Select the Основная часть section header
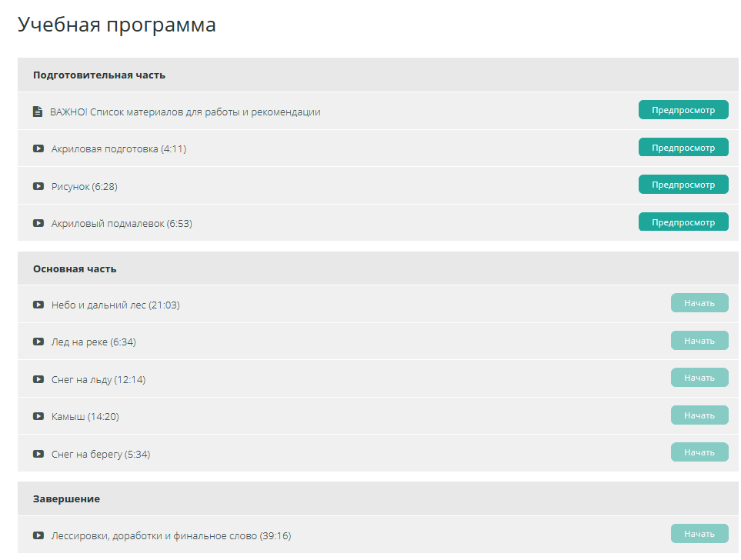 75,268
